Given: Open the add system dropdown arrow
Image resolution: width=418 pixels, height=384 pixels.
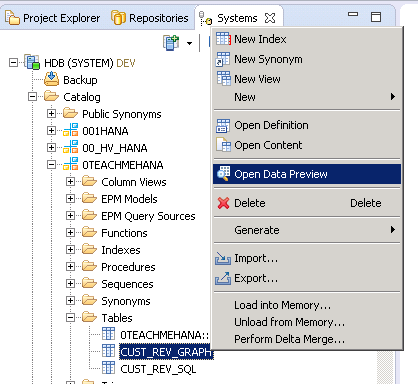Looking at the screenshot, I should (189, 43).
